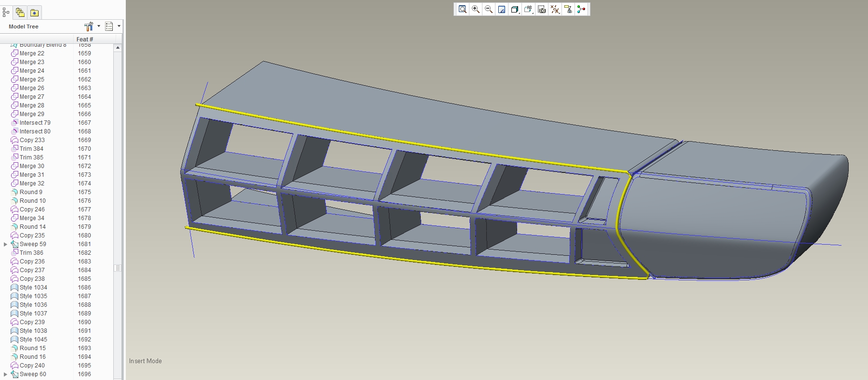The width and height of the screenshot is (868, 380).
Task: Select the Style 1034 feature icon
Action: tap(14, 288)
